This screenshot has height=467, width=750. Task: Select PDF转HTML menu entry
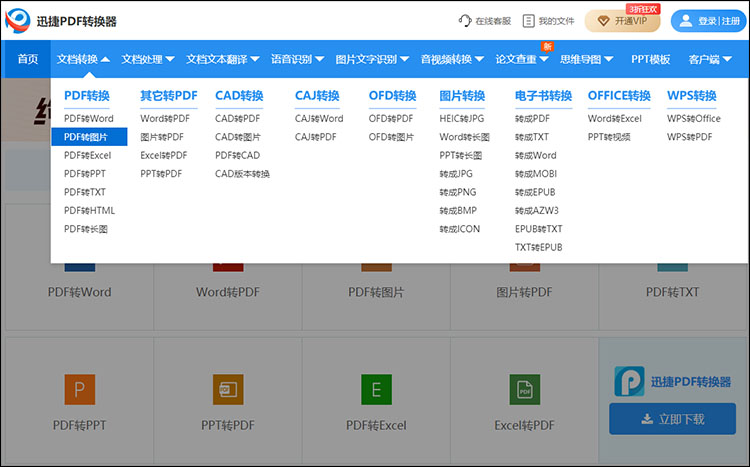[89, 211]
